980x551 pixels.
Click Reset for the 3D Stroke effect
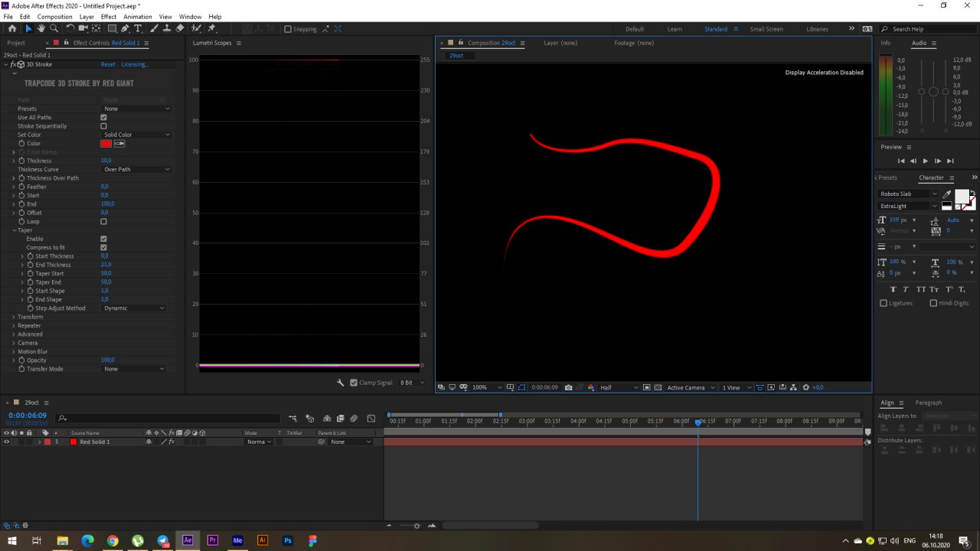coord(108,64)
